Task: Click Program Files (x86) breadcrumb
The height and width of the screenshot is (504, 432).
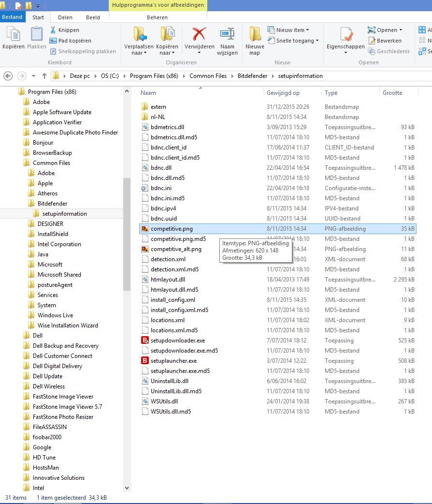Action: [154, 76]
